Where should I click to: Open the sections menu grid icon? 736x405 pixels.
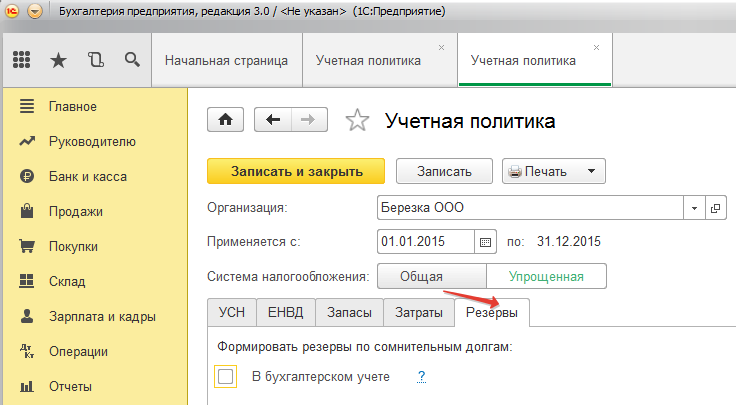pyautogui.click(x=22, y=60)
